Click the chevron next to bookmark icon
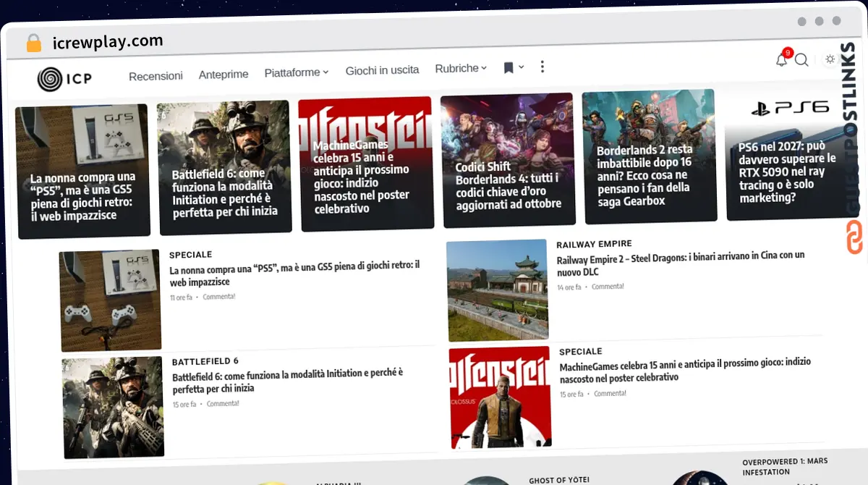This screenshot has width=868, height=485. pos(522,67)
